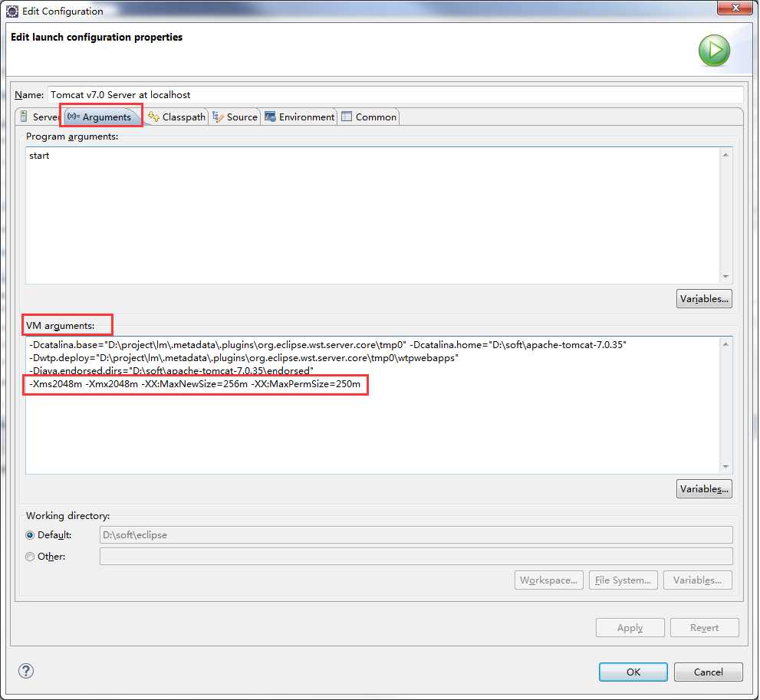Viewport: 760px width, 700px height.
Task: Click Program arguments scrollbar down arrow
Action: [725, 276]
